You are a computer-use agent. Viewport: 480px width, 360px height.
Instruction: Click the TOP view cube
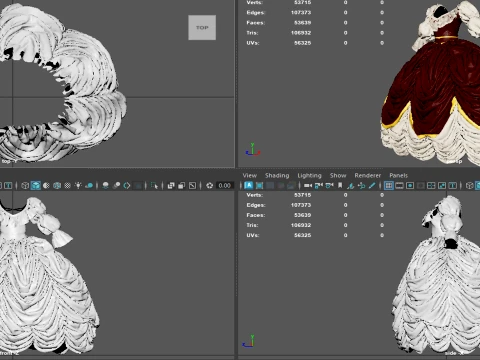[202, 28]
